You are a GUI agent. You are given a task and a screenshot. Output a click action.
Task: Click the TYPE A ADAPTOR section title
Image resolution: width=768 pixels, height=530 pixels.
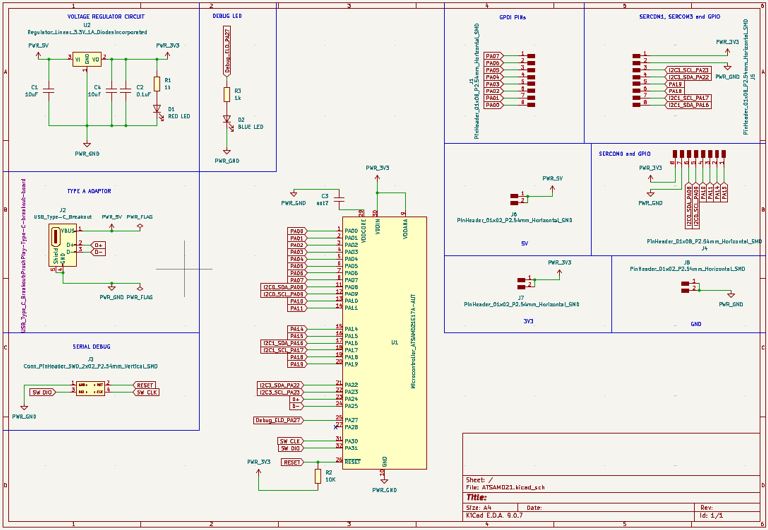pos(89,191)
